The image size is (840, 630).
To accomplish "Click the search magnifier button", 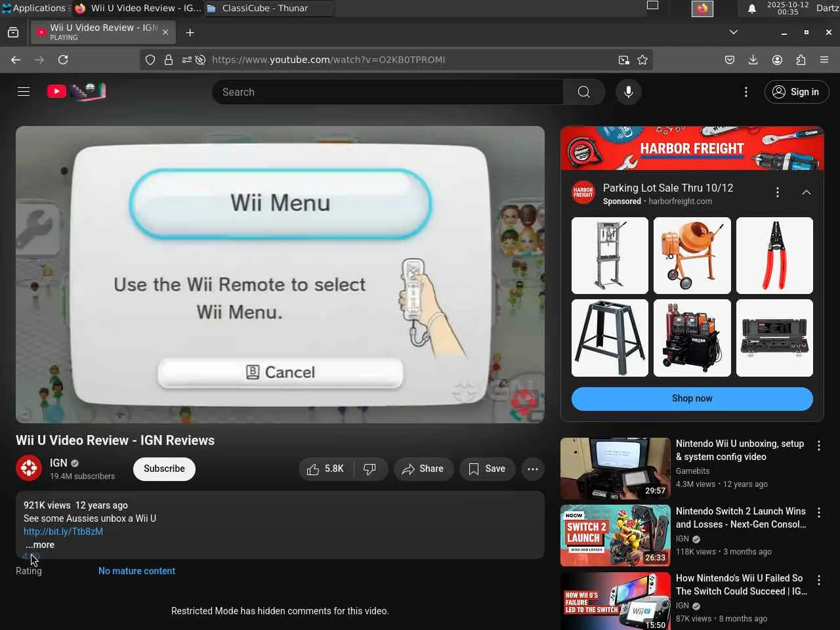I will pos(583,92).
